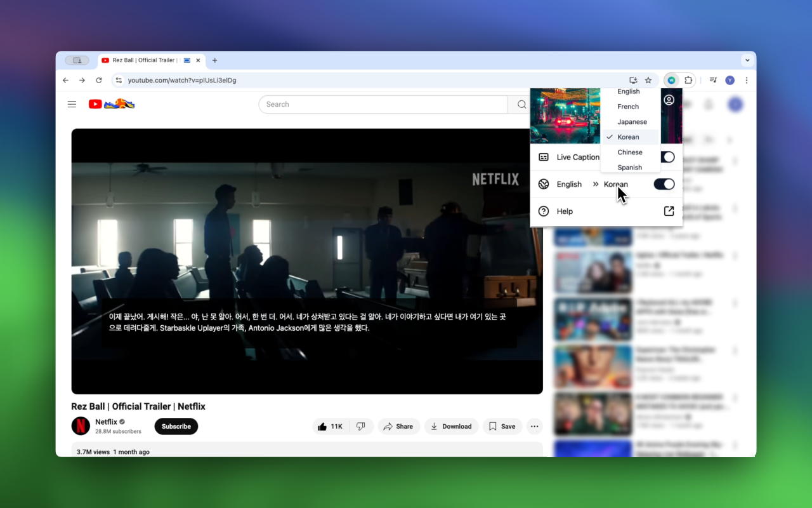The height and width of the screenshot is (508, 812).
Task: Subscribe to the Netflix channel
Action: click(176, 427)
